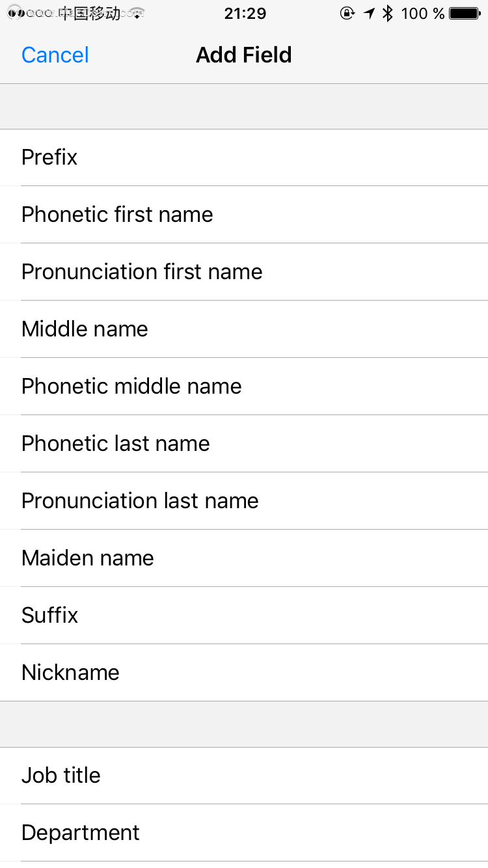The image size is (488, 868).
Task: Select Middle name field
Action: (x=244, y=329)
